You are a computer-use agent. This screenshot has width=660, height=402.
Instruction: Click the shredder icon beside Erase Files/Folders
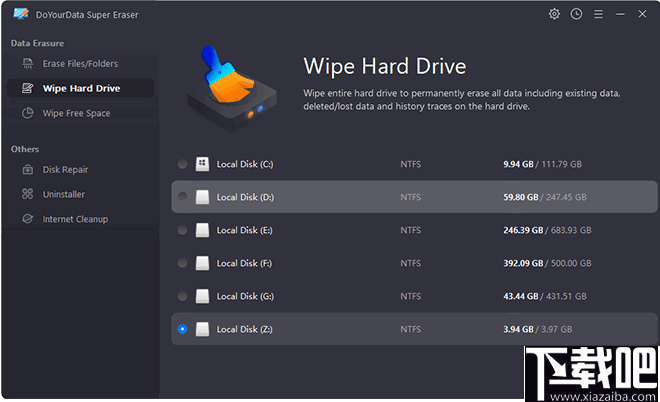[28, 64]
